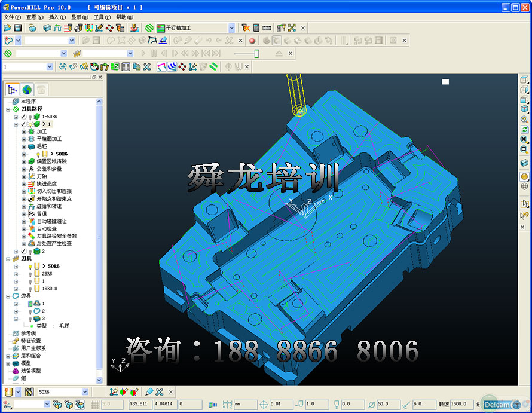This screenshot has width=532, height=413.
Task: Select the 用户坐标系 tree item
Action: pos(33,348)
